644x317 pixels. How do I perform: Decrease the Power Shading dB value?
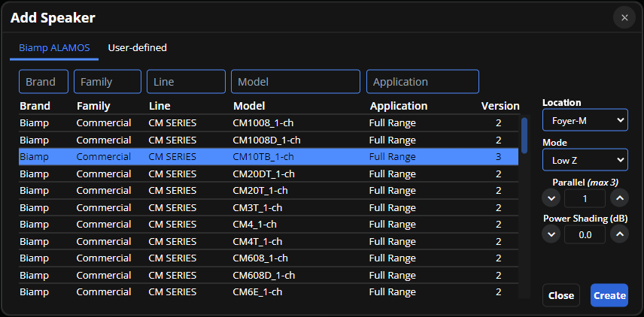pos(551,234)
